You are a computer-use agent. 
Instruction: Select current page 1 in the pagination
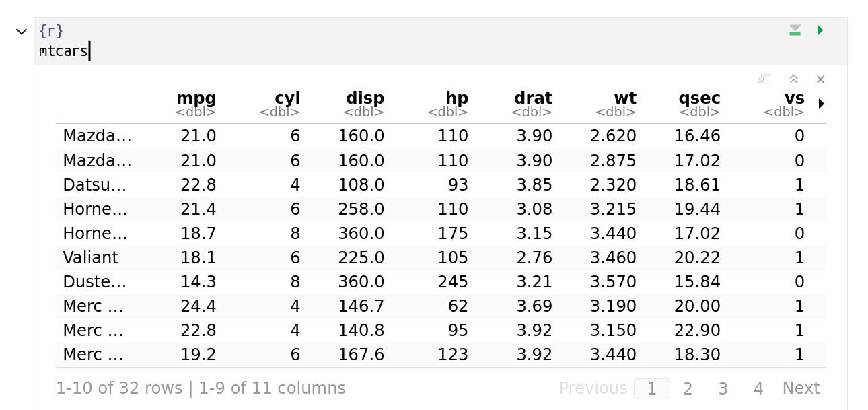click(x=651, y=388)
